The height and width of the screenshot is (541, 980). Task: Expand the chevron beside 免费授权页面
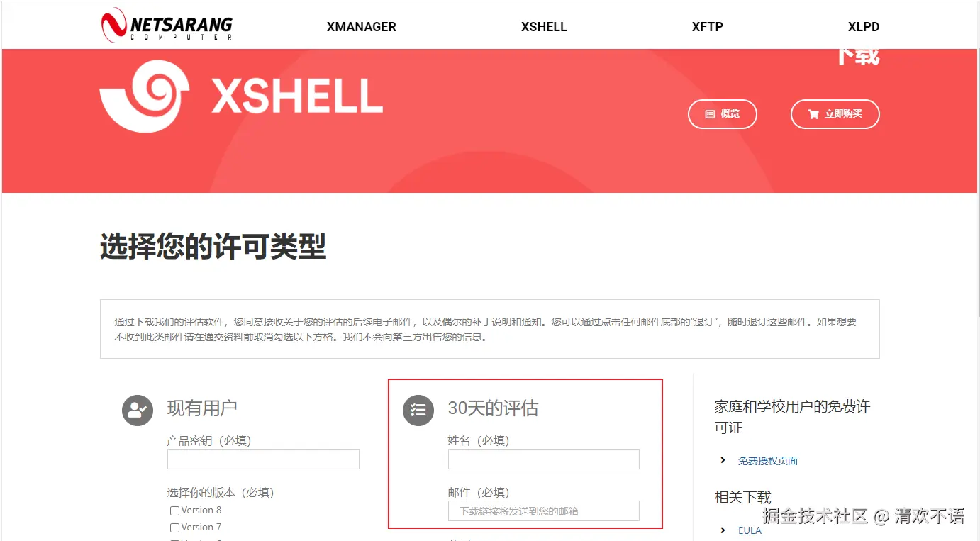[x=723, y=460]
